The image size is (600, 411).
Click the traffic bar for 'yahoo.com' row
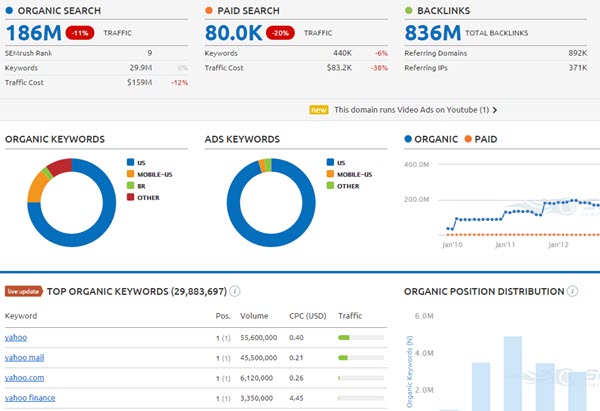click(361, 378)
